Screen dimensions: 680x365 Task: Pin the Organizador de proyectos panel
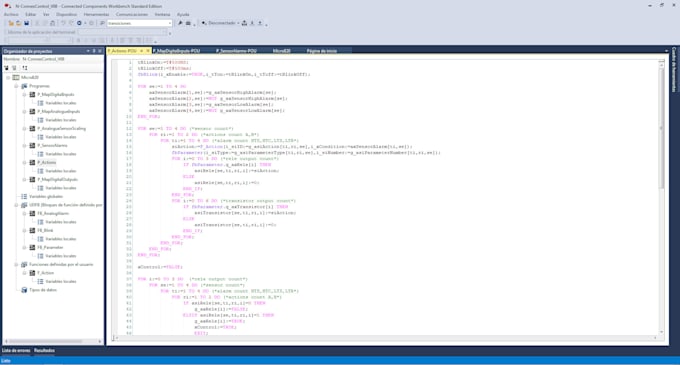[94, 51]
